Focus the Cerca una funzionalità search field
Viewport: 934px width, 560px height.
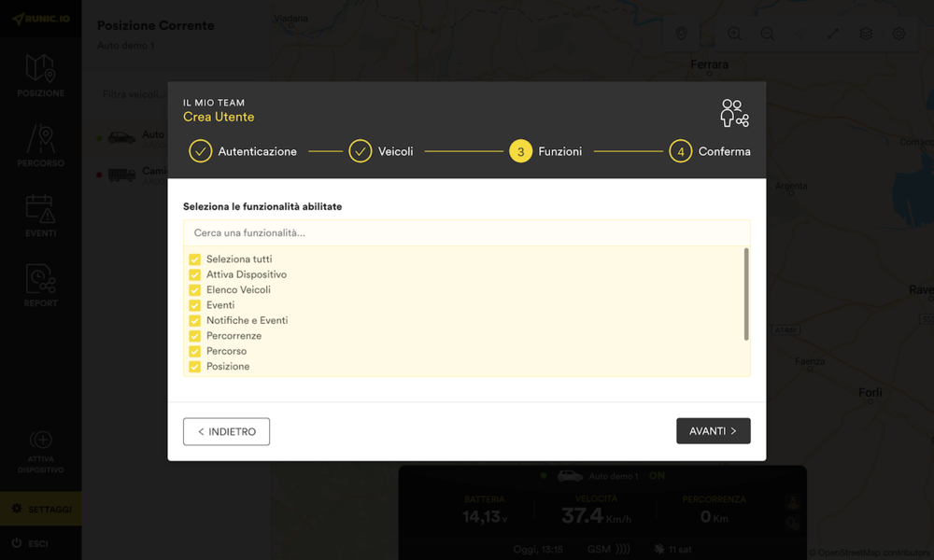point(466,233)
